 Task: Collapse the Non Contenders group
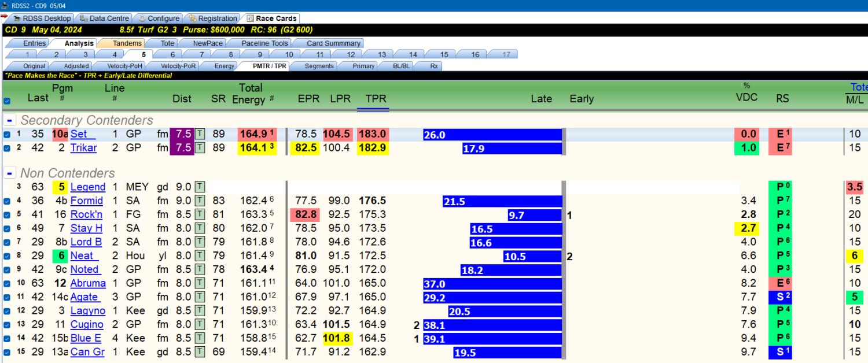tap(10, 173)
